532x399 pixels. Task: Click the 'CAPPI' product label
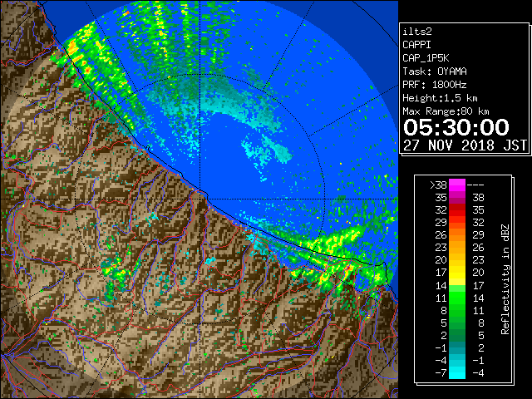coord(416,45)
